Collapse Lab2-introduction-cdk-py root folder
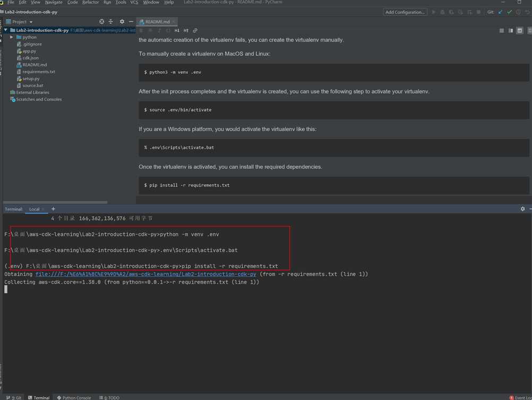 point(5,30)
